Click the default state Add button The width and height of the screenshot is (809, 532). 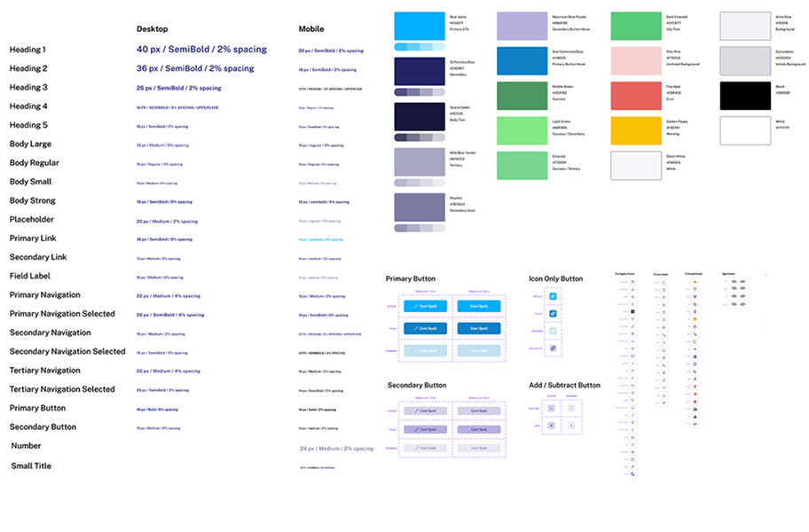(551, 426)
